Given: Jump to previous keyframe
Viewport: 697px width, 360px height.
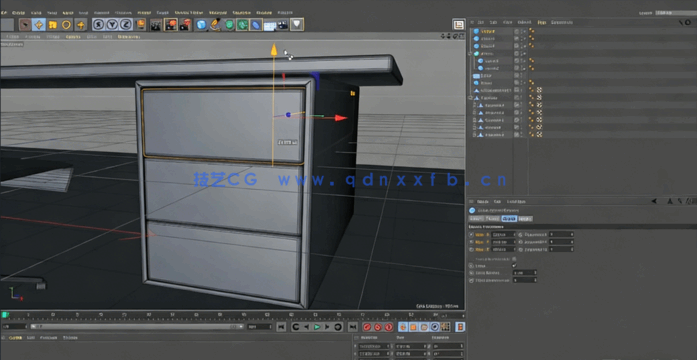Looking at the screenshot, I should 296,327.
